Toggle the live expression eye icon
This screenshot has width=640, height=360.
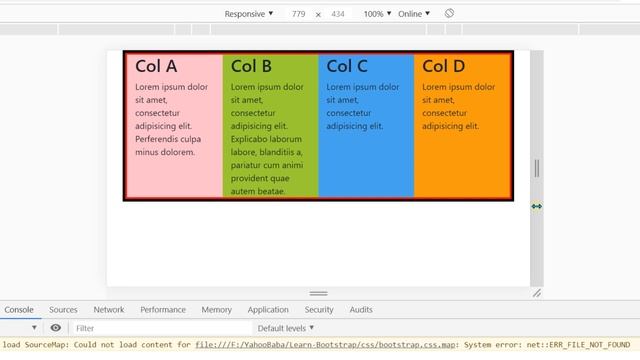pos(56,328)
